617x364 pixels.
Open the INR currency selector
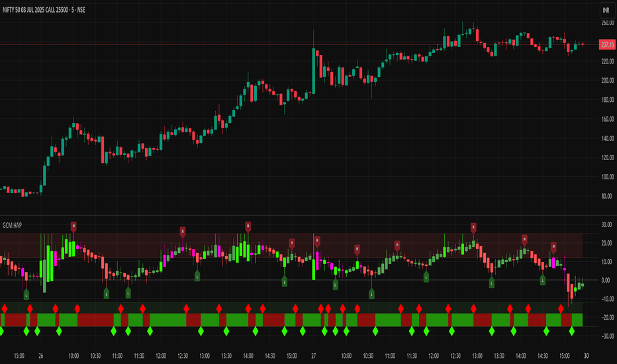pos(606,11)
